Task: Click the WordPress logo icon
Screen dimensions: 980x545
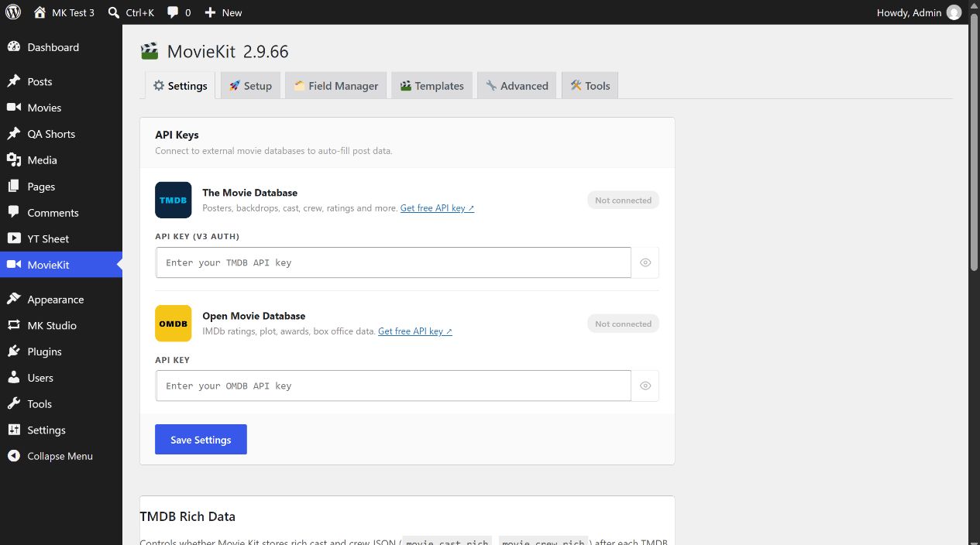Action: tap(13, 12)
